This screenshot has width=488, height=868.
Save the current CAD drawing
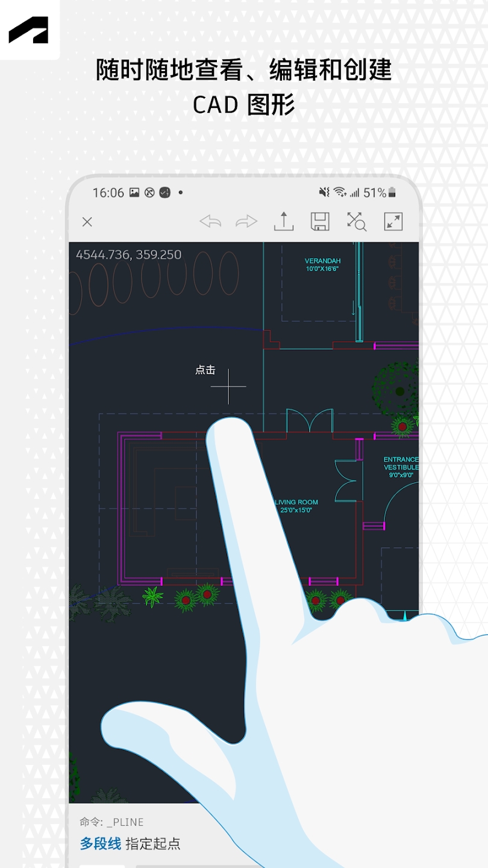click(x=320, y=222)
